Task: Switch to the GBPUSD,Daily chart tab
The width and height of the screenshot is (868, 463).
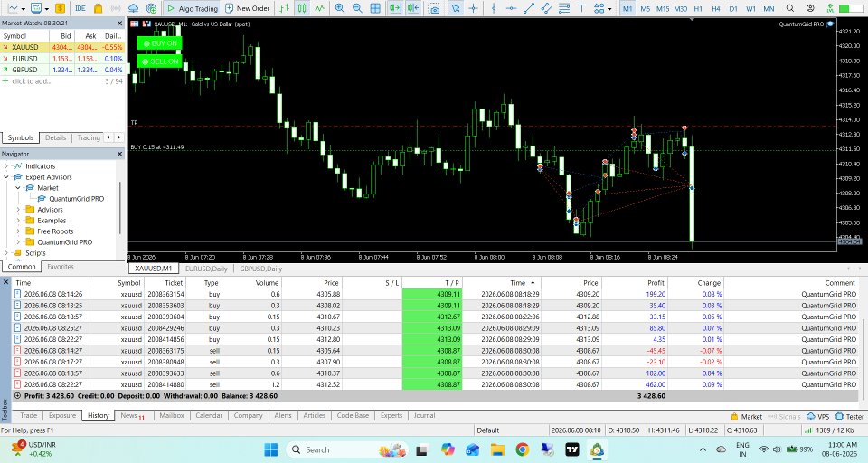Action: [260, 269]
